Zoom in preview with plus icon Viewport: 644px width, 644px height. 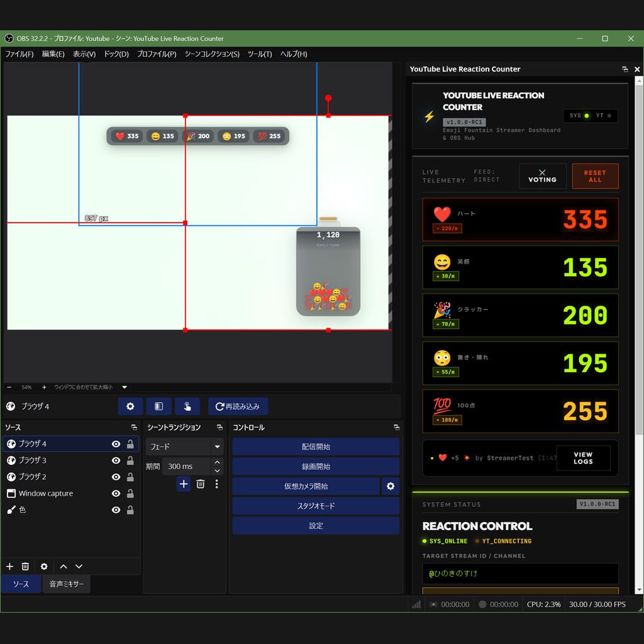[x=44, y=387]
